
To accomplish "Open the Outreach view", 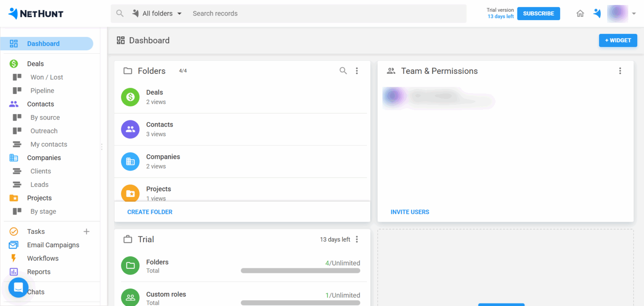I will 44,131.
